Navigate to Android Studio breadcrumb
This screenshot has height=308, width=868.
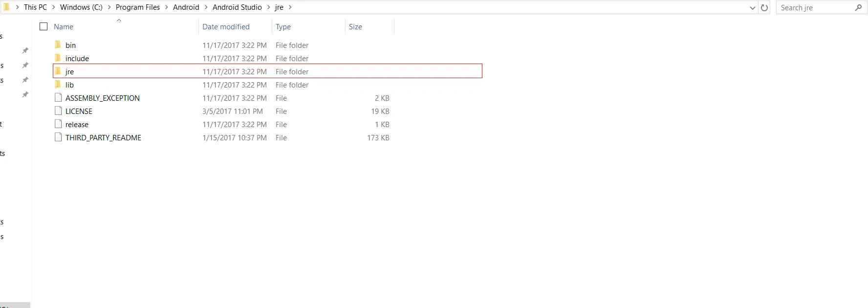pos(237,7)
